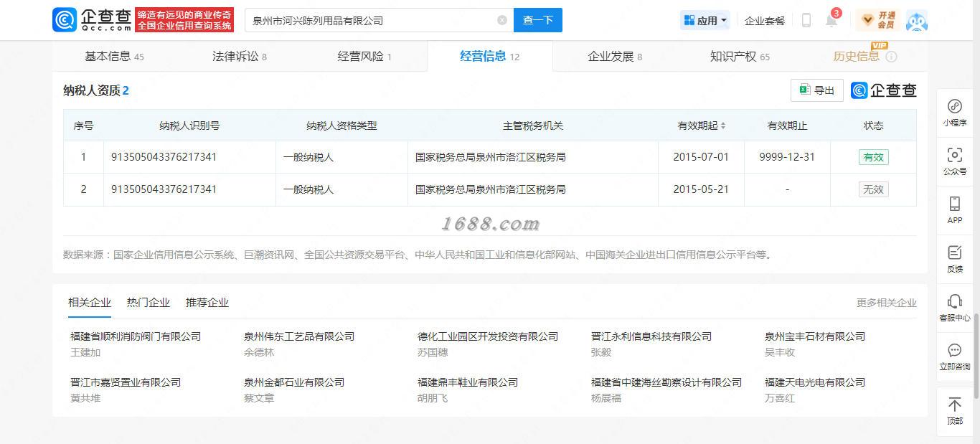This screenshot has width=980, height=444.
Task: Open 更多相关企业 link
Action: (x=886, y=302)
